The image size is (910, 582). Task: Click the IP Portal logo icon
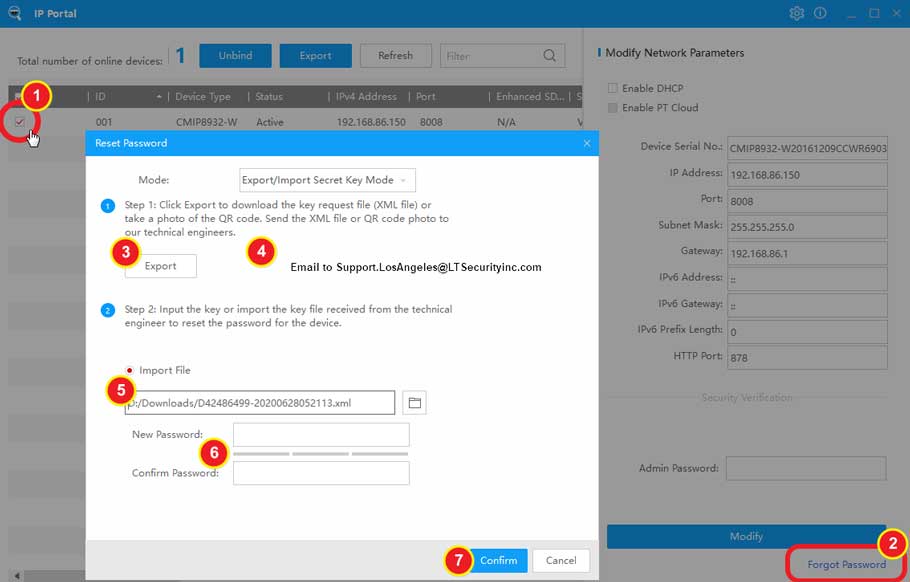point(14,13)
